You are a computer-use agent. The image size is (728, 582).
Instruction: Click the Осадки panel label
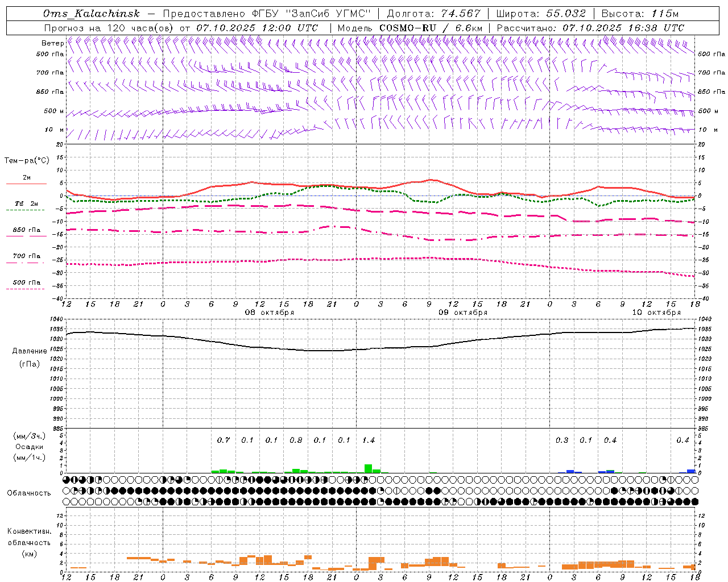tap(30, 447)
